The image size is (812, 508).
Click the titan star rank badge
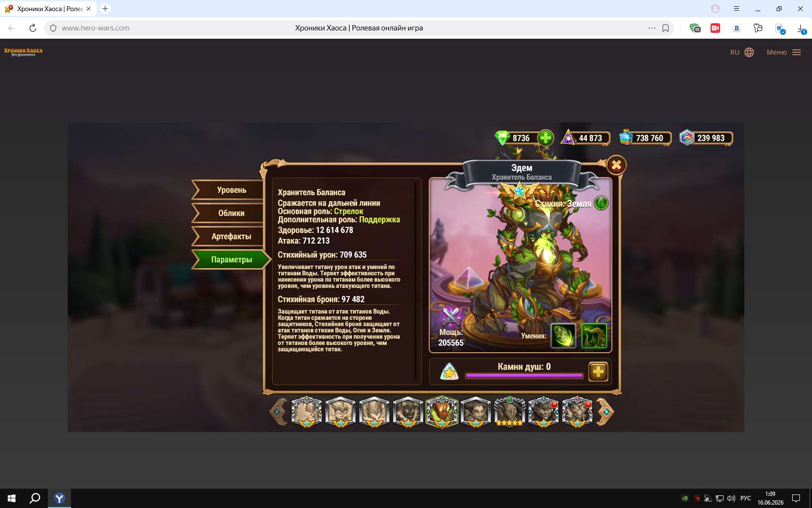(x=520, y=191)
